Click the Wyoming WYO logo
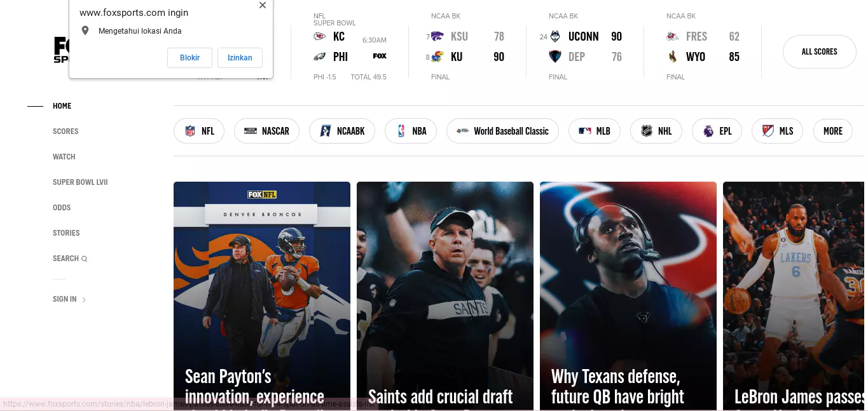This screenshot has height=411, width=868. (x=673, y=57)
